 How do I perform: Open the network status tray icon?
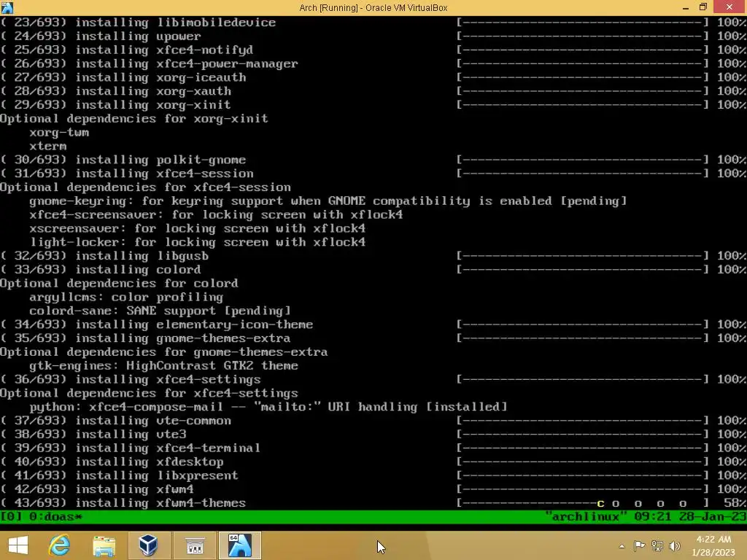pos(657,545)
